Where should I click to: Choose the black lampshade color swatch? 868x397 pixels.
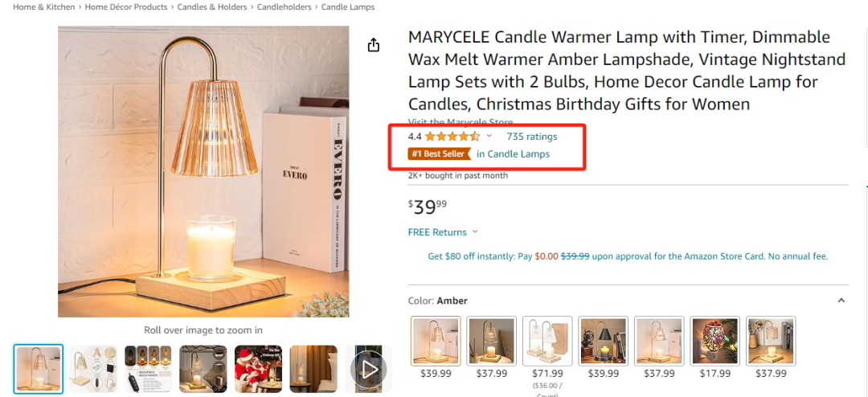603,341
